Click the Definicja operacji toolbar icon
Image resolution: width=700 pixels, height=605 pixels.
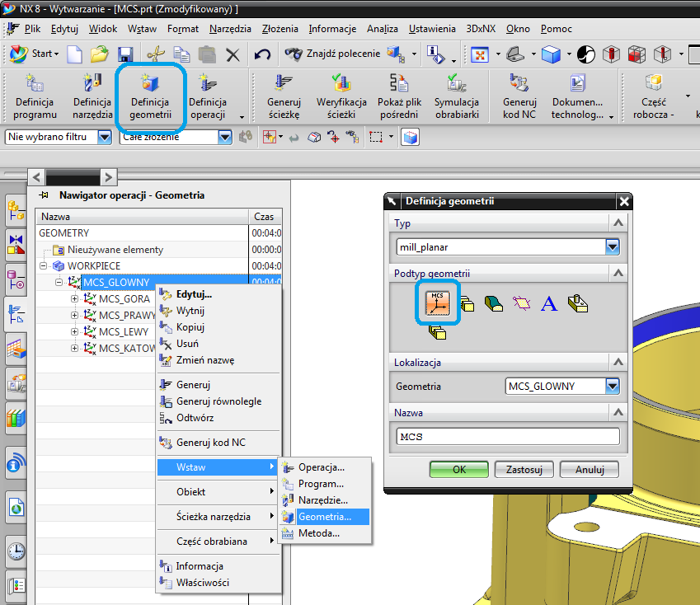tap(208, 96)
